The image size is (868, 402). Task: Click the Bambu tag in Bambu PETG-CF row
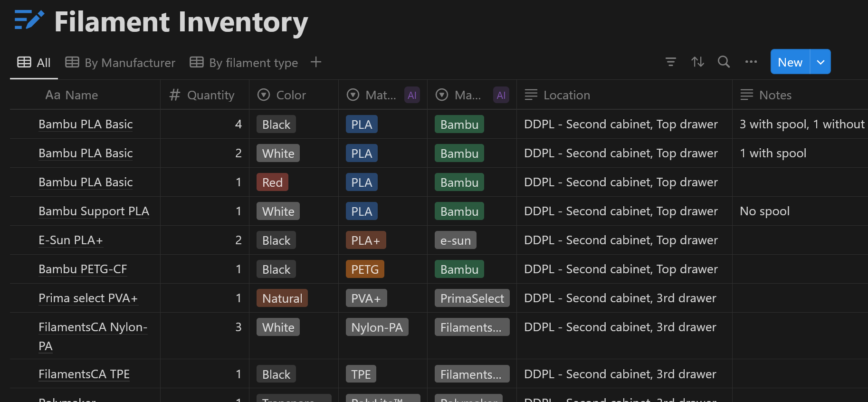459,269
